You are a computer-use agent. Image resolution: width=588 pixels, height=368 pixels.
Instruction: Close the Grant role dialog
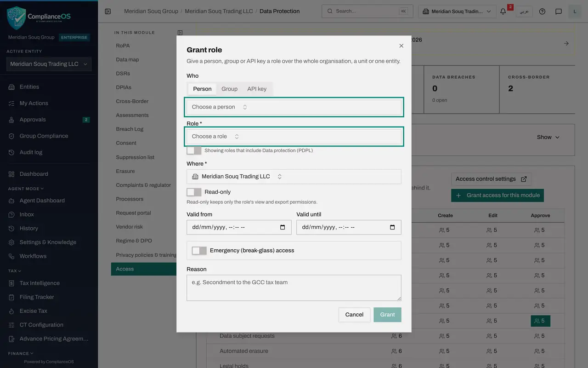(x=401, y=46)
